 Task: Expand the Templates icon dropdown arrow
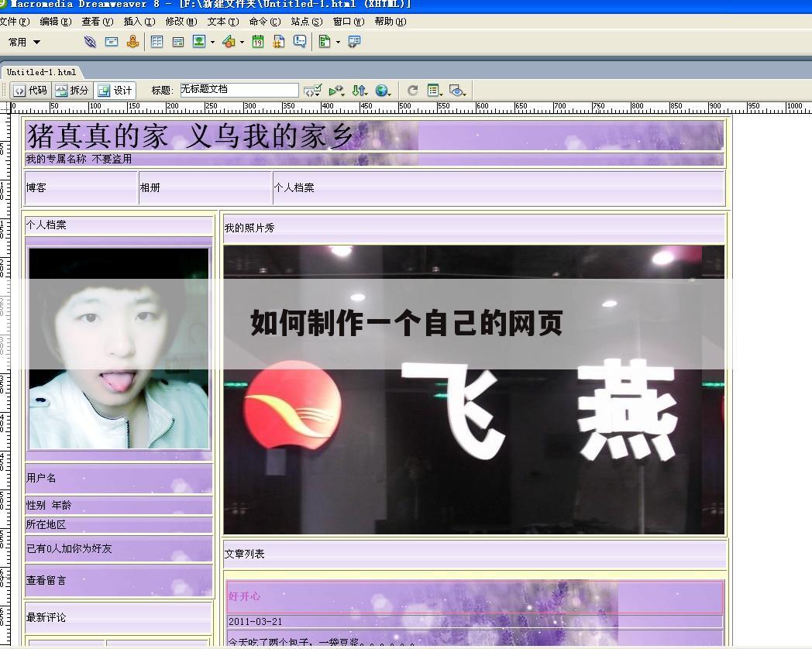point(338,43)
